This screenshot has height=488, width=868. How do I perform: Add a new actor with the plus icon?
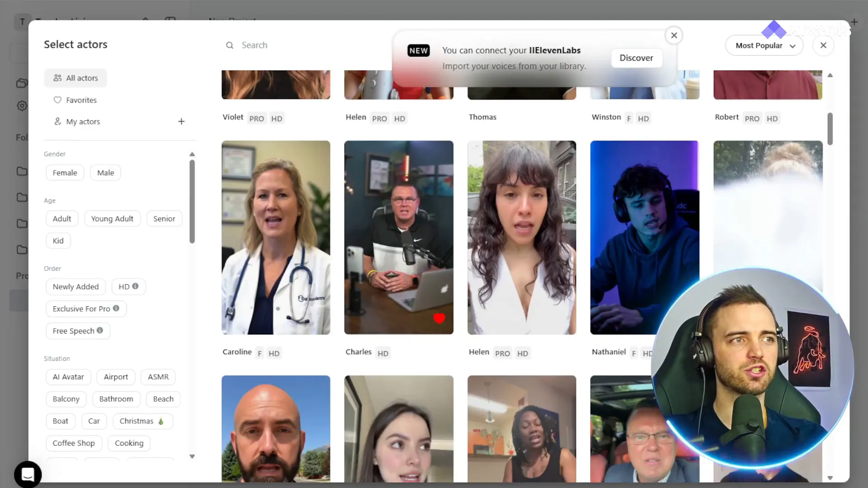[x=181, y=122]
